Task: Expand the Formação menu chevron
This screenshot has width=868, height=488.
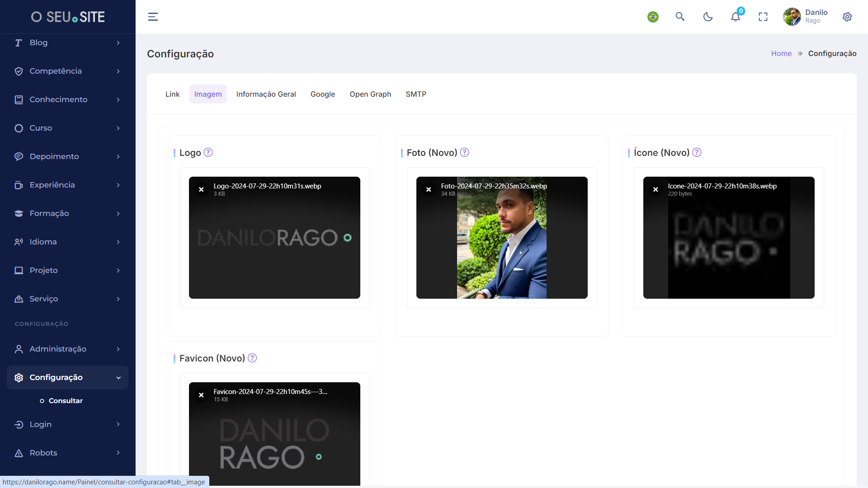Action: point(118,213)
